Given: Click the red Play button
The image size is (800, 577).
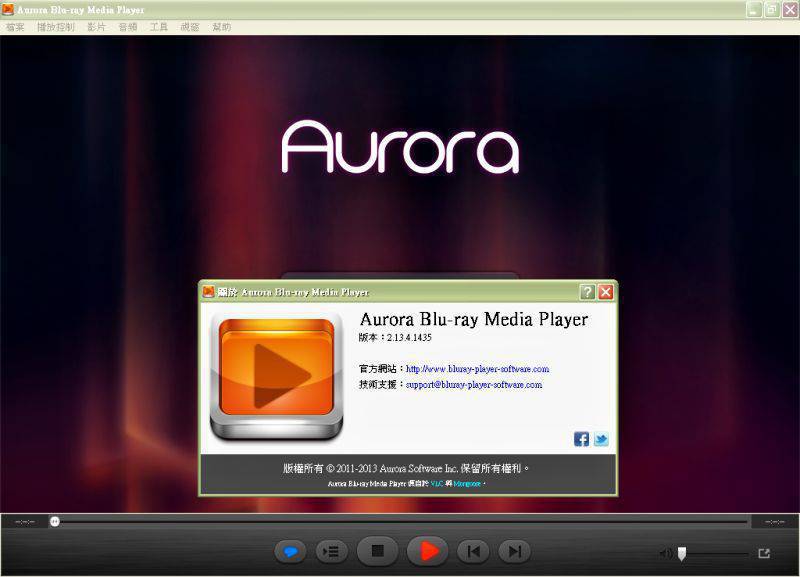Looking at the screenshot, I should tap(428, 551).
